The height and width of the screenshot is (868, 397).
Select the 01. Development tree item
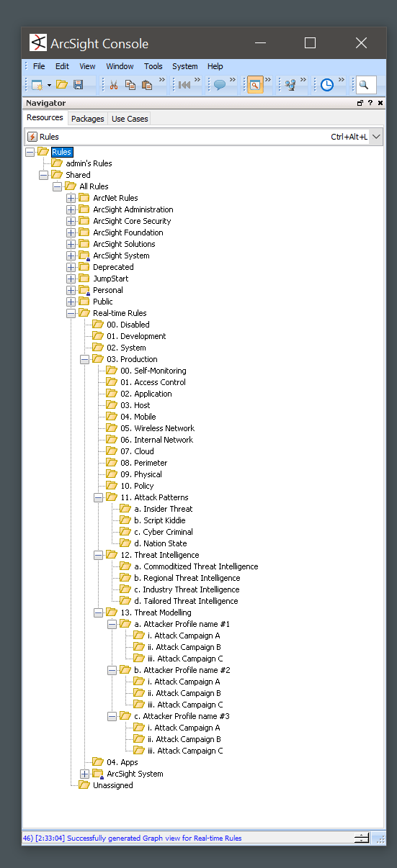click(136, 336)
